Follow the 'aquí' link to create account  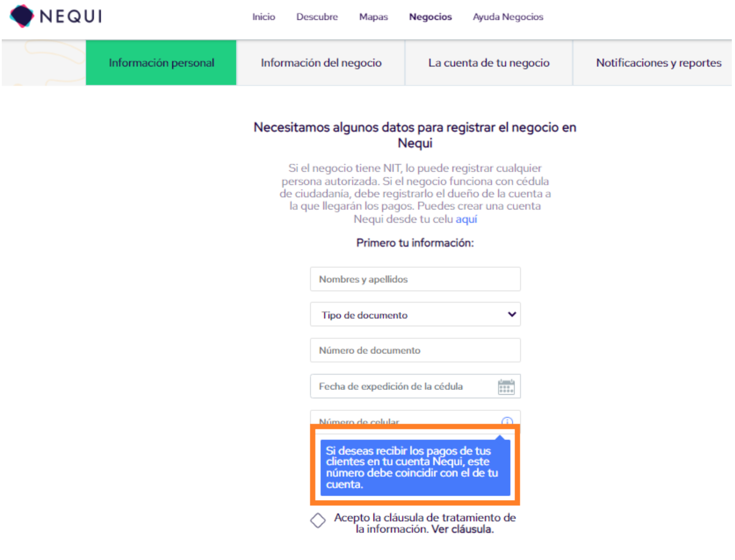(466, 219)
